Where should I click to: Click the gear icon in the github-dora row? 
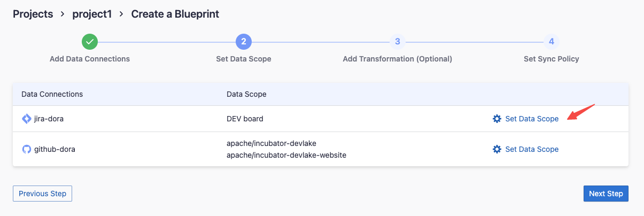[x=496, y=149]
